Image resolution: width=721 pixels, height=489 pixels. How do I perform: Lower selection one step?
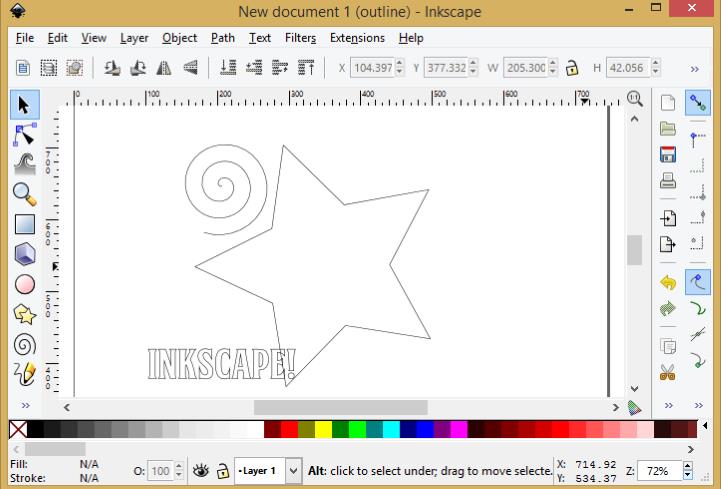point(254,68)
